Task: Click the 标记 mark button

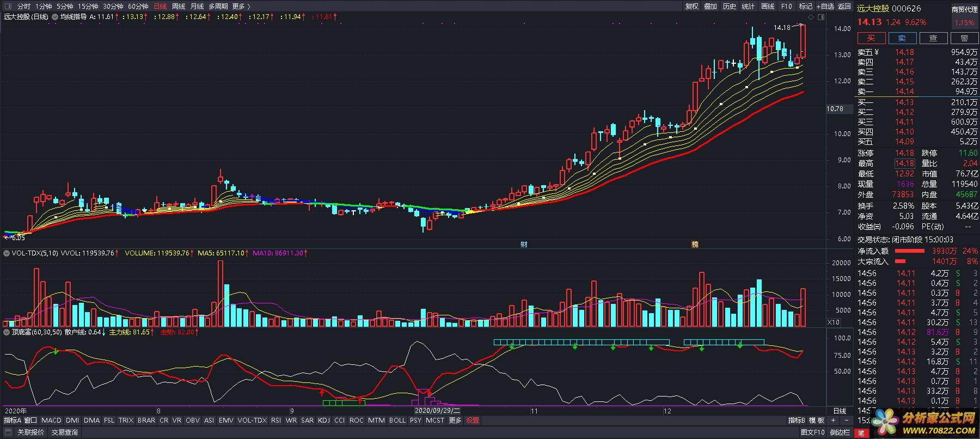Action: (x=806, y=7)
